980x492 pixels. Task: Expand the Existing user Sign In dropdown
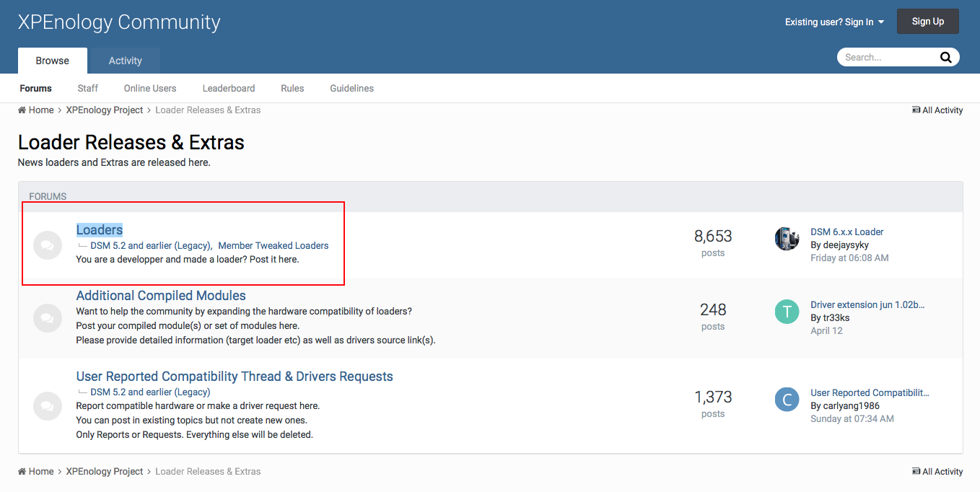[x=834, y=22]
